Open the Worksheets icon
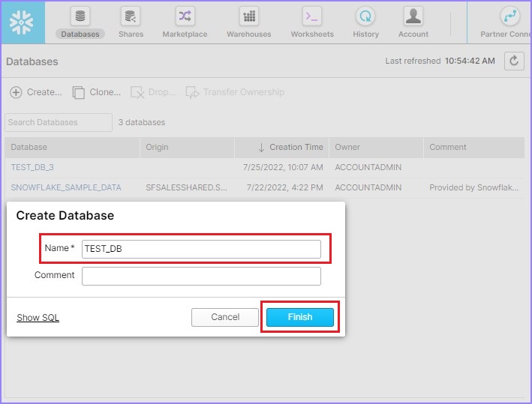The image size is (532, 404). pos(312,16)
